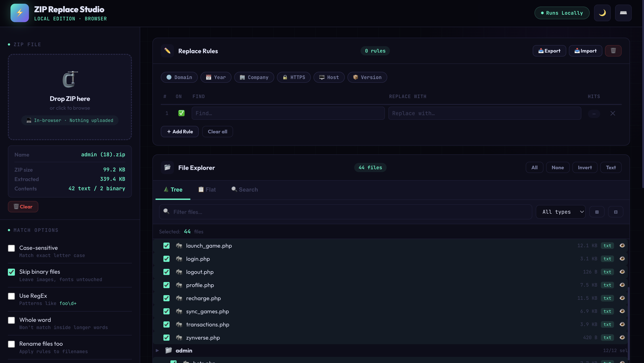Image resolution: width=644 pixels, height=363 pixels.
Task: Expand the admin folder arrow
Action: (x=157, y=351)
